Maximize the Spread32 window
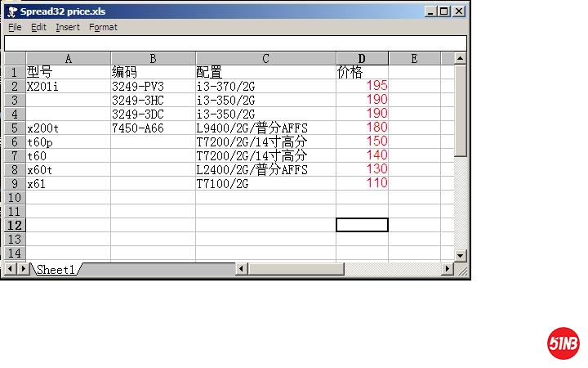Screen dimensions: 588x368 (x=443, y=11)
